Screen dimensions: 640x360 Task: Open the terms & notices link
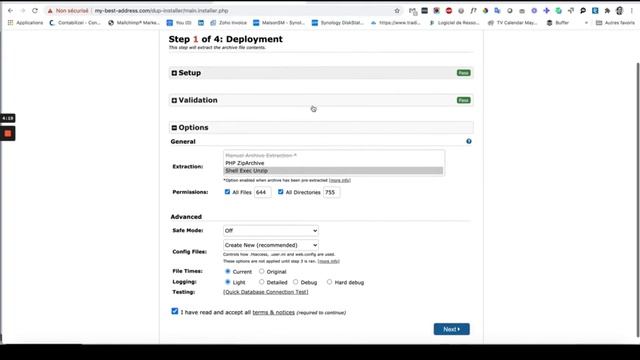[273, 312]
